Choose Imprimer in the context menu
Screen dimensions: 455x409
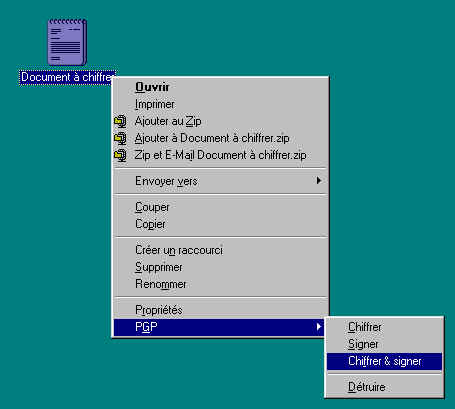pyautogui.click(x=220, y=104)
